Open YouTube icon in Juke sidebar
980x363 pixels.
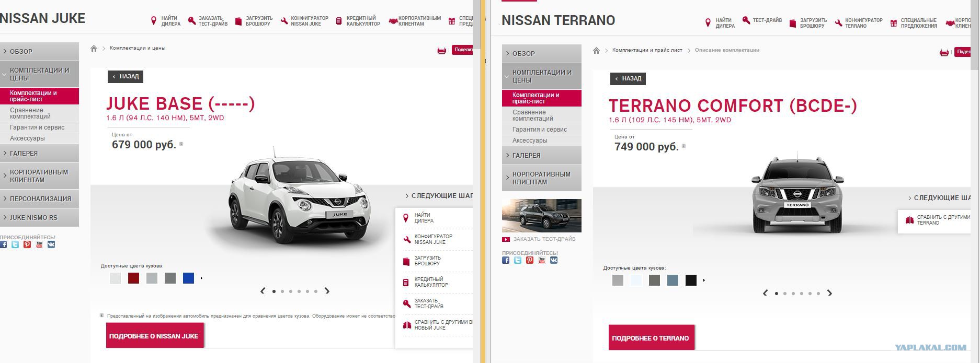pos(39,244)
